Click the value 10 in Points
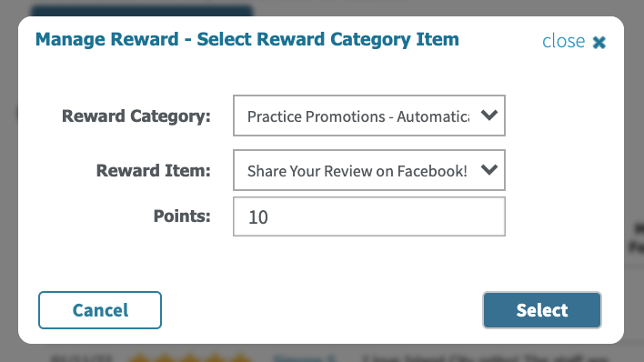 coord(258,217)
